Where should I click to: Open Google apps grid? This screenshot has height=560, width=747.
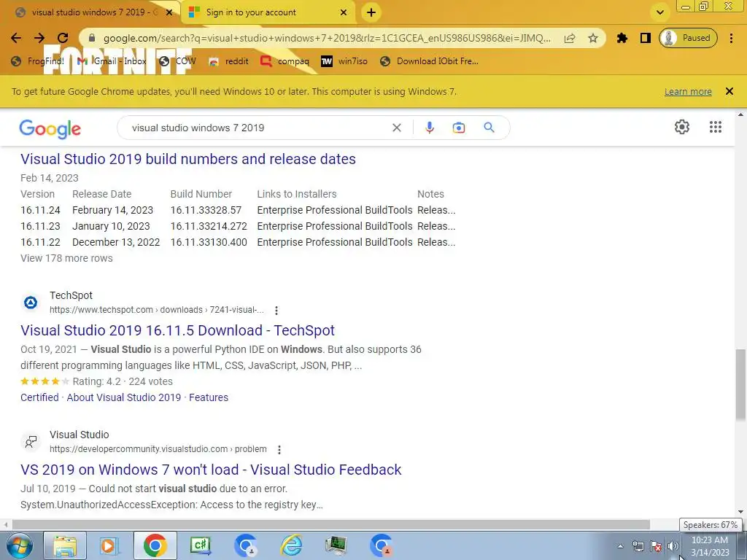tap(715, 127)
